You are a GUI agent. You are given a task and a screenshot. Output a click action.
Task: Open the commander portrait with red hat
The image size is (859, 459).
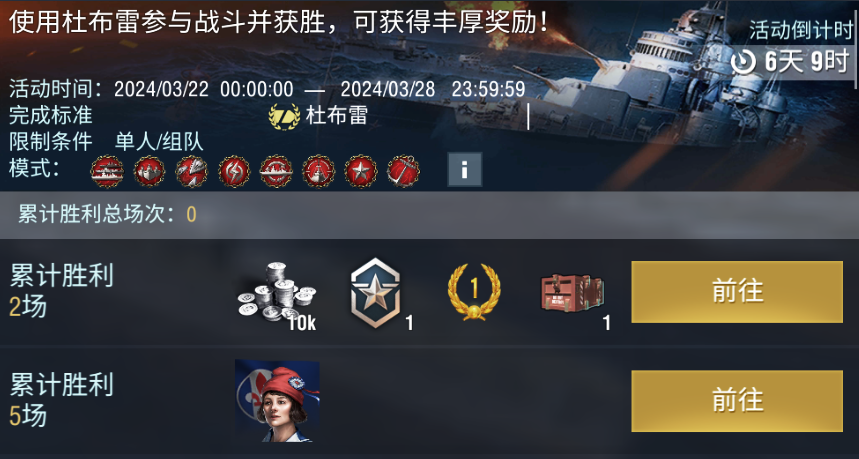(x=277, y=401)
